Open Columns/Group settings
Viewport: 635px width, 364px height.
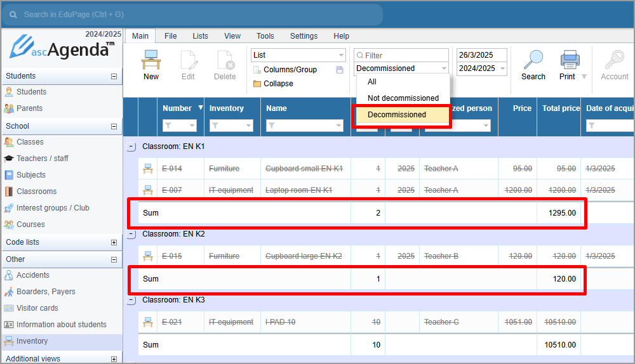pyautogui.click(x=290, y=70)
